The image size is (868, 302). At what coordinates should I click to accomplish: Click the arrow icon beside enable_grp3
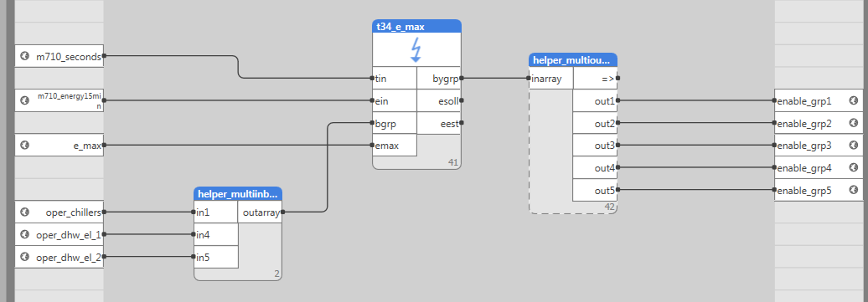(x=853, y=145)
